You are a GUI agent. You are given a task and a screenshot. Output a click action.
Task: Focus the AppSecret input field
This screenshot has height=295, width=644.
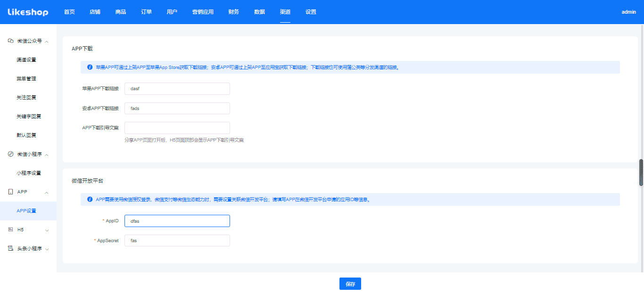(x=177, y=240)
